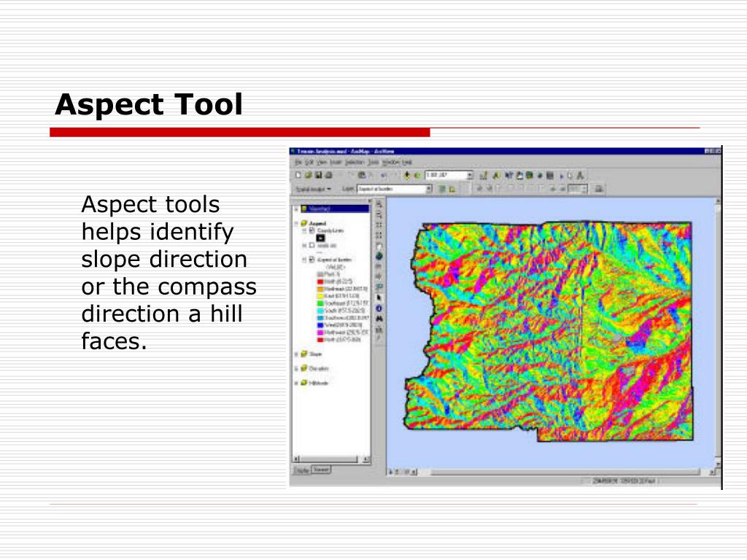Click the yellow East legend swatch
This screenshot has height=560, width=747.
point(320,296)
